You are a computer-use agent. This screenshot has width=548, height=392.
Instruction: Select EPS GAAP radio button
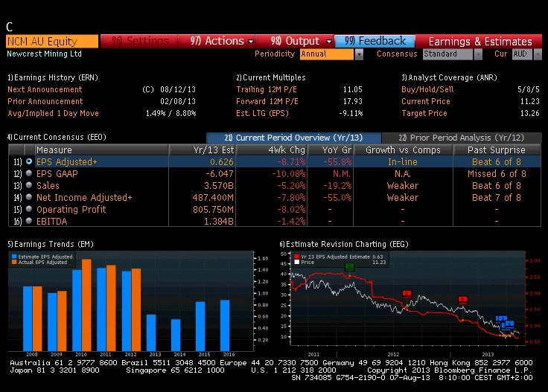tap(29, 173)
